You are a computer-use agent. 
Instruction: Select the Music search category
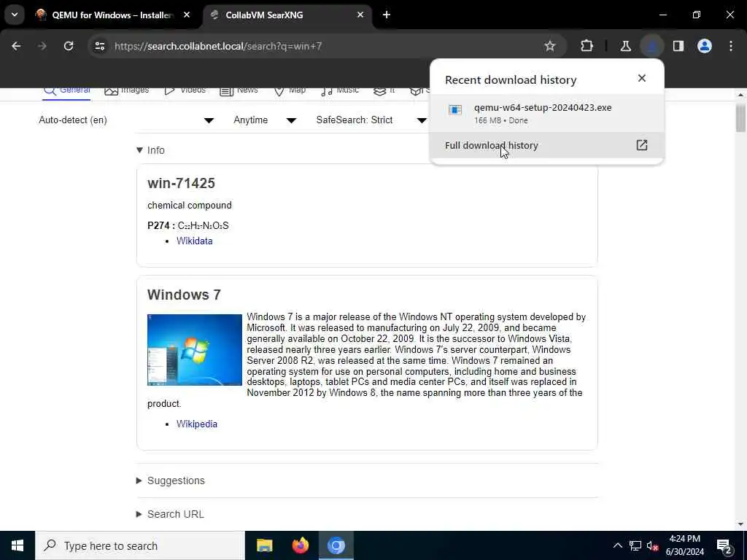coord(340,90)
